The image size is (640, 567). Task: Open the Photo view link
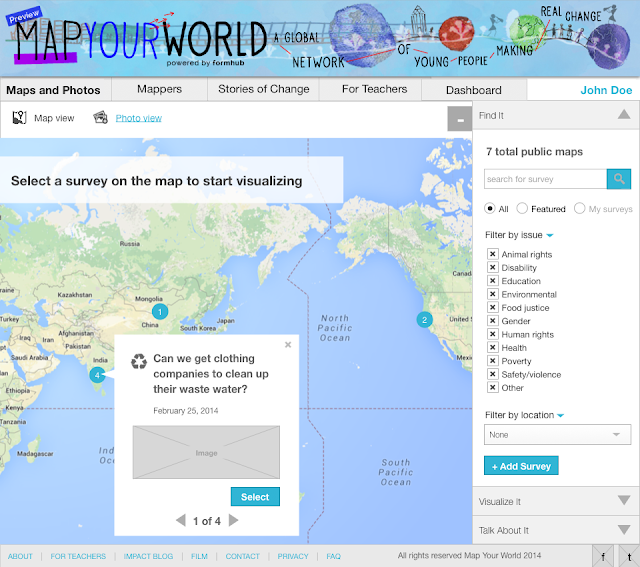138,118
